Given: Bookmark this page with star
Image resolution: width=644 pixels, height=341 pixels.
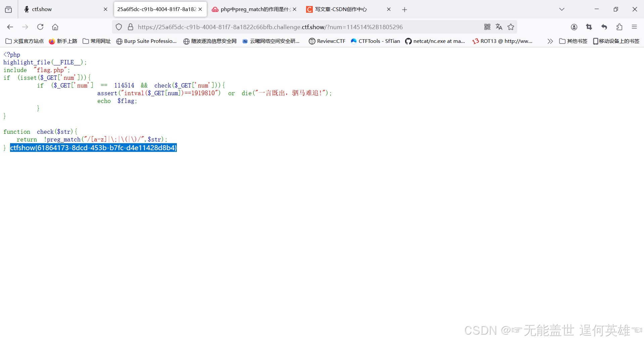Looking at the screenshot, I should point(511,27).
